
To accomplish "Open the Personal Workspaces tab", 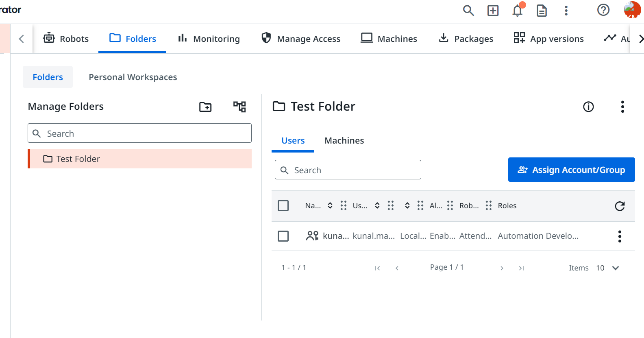I will click(x=133, y=77).
